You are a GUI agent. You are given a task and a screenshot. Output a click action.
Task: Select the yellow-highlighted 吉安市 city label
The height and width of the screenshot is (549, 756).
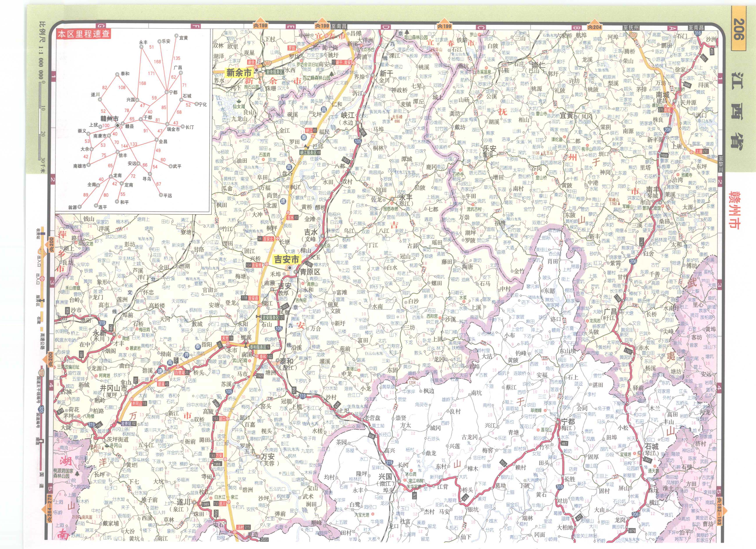click(x=287, y=259)
